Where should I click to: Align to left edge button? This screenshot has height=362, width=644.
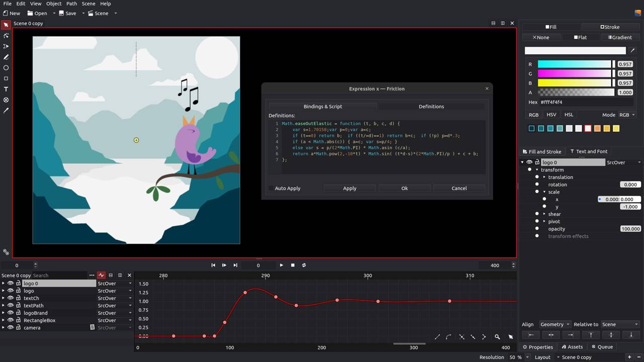tap(530, 335)
